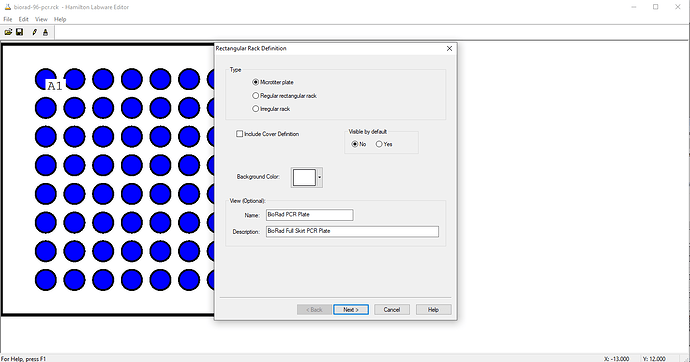Click the white Background Color swatch
The height and width of the screenshot is (362, 690).
(x=304, y=177)
